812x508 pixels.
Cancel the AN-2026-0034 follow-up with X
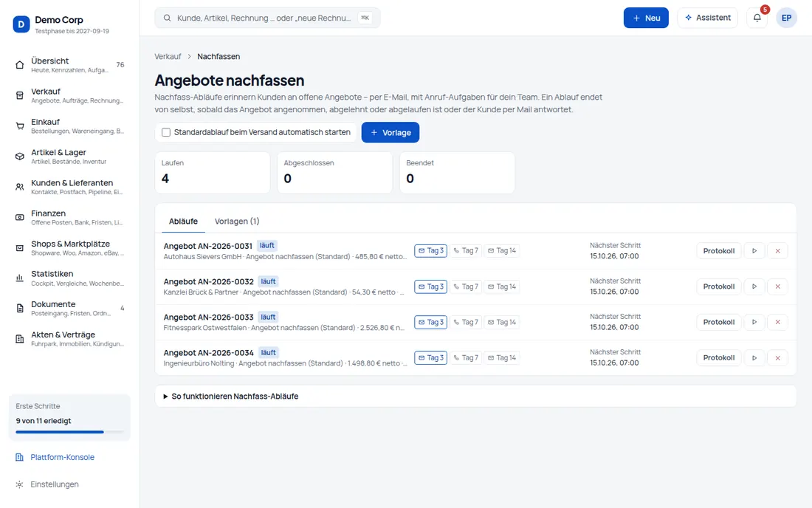point(778,358)
